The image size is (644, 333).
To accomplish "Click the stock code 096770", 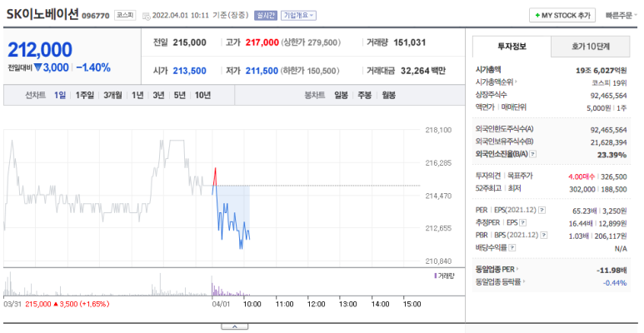I will 95,16.
